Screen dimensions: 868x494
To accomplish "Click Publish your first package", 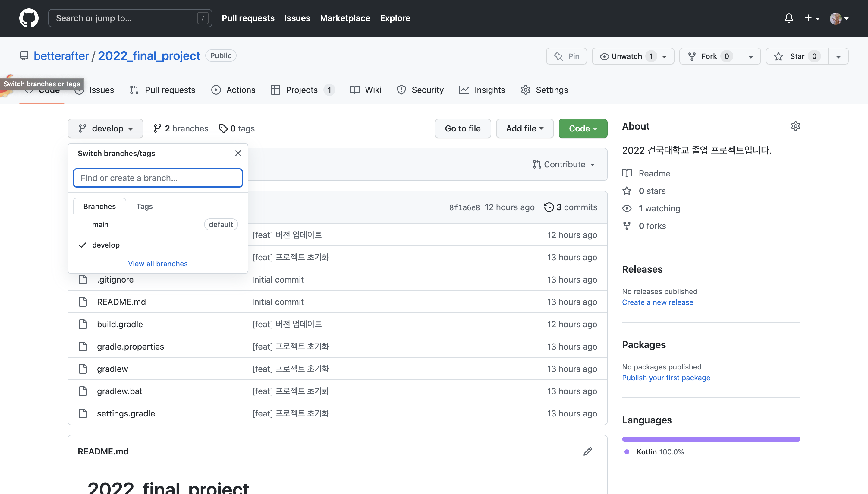I will pyautogui.click(x=666, y=377).
